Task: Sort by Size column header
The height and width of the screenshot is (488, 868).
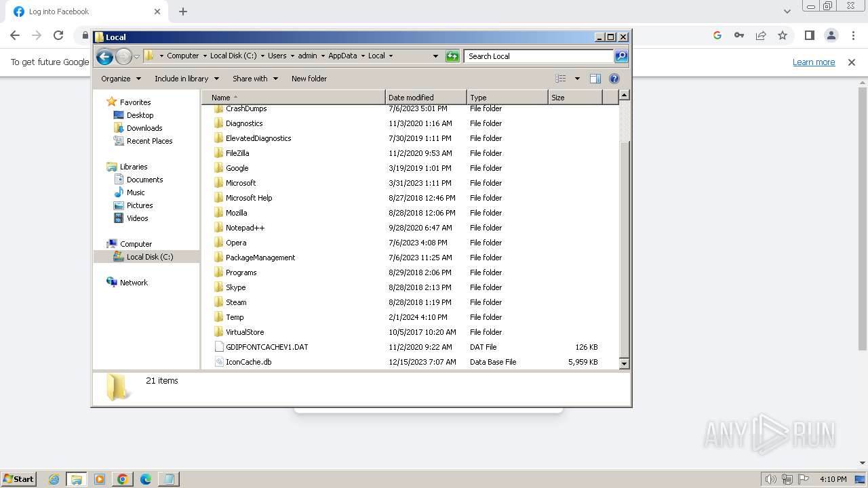Action: pos(575,98)
